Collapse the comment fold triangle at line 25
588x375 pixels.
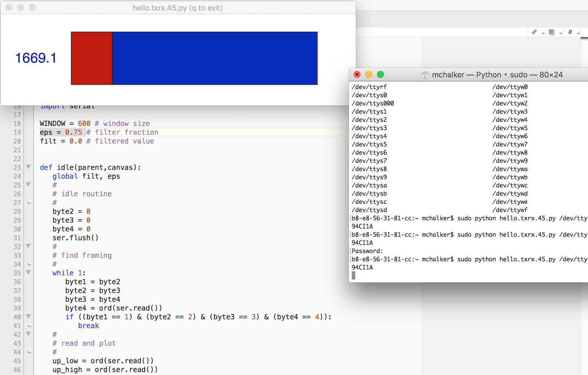[x=29, y=185]
